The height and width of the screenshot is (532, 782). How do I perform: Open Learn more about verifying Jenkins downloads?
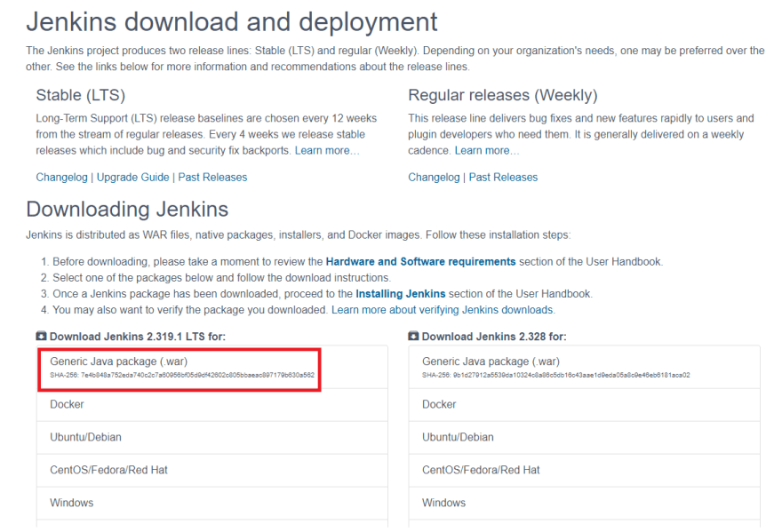pos(443,310)
